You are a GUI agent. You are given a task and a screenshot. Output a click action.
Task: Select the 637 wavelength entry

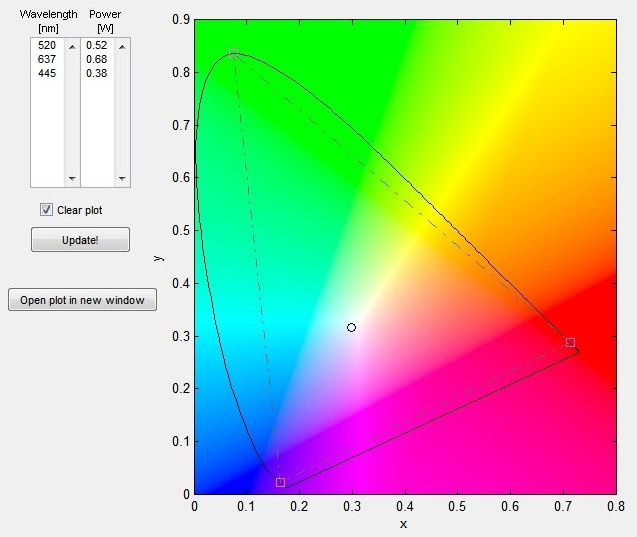(x=47, y=59)
